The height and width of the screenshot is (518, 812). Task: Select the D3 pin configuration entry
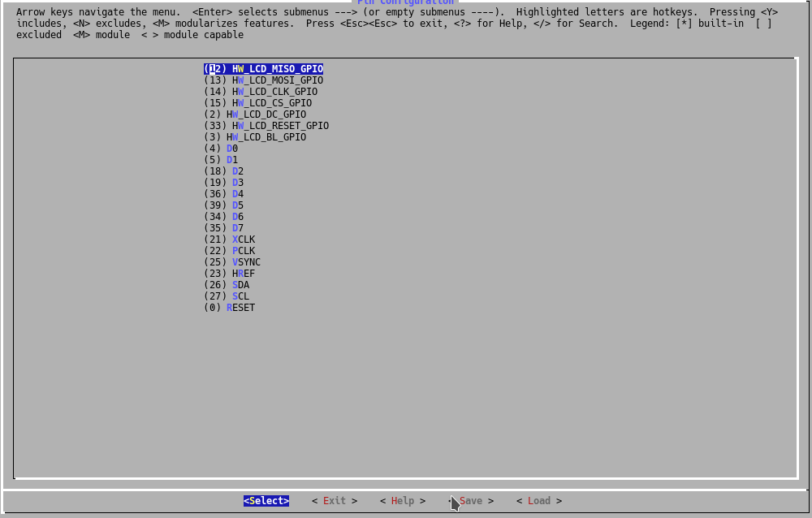[x=223, y=183]
